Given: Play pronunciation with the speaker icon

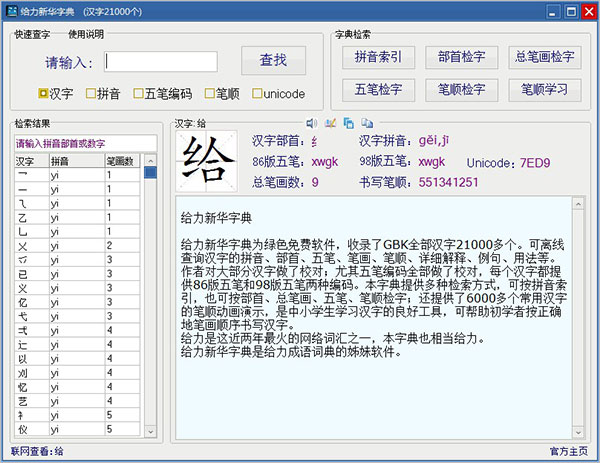Looking at the screenshot, I should pos(311,123).
